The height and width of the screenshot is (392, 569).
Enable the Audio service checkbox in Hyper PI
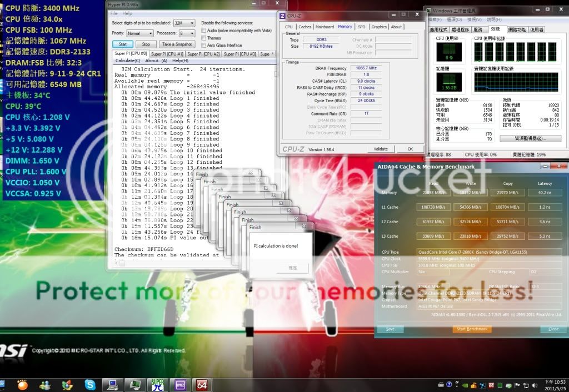[x=203, y=31]
